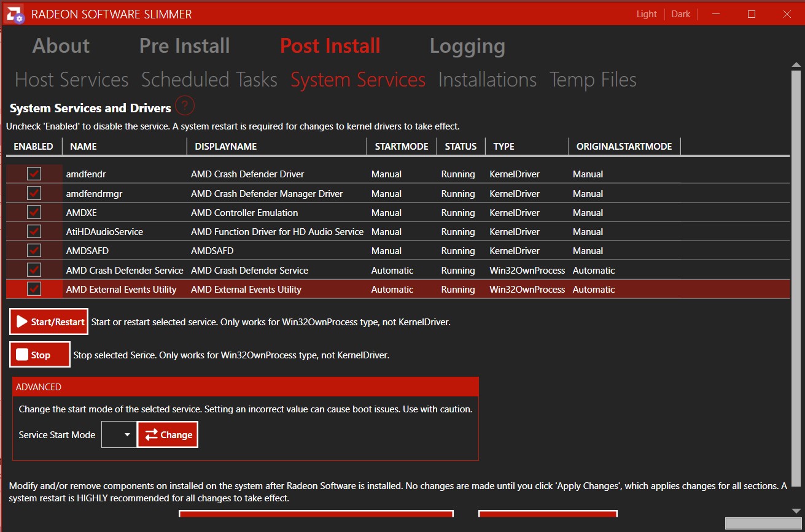The height and width of the screenshot is (532, 805).
Task: Disable the amdfendr service checkbox
Action: pyautogui.click(x=34, y=174)
